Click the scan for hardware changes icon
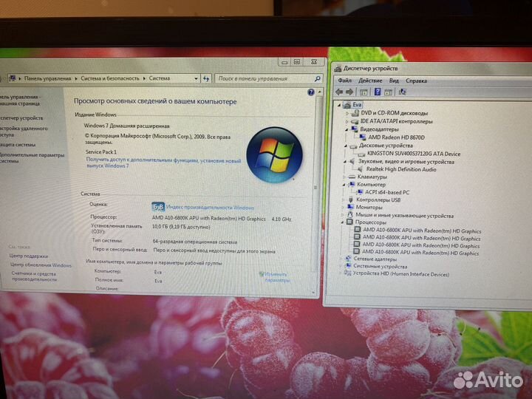Viewport: 532px width, 399px height. 402,92
